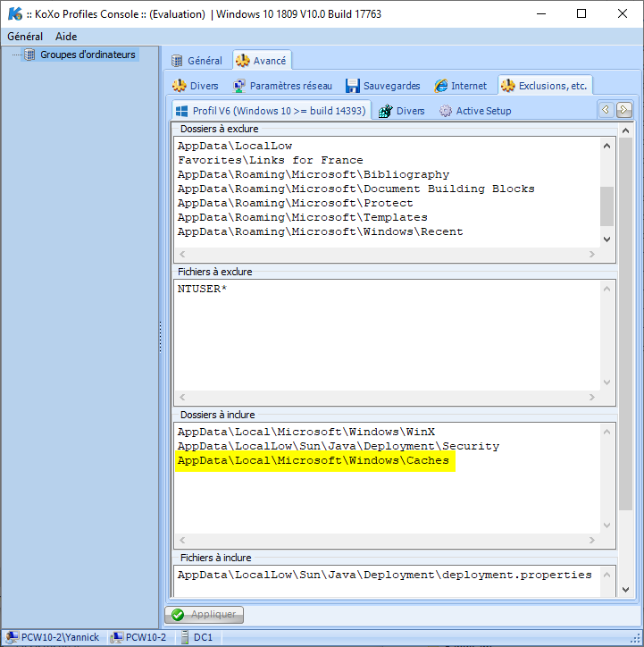Click the Windows\Recent exclusion line
Viewport: 644px width, 647px height.
coord(321,231)
